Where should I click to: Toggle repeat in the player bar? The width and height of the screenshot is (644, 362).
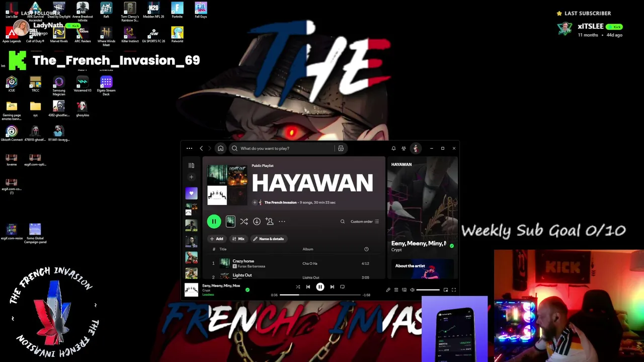click(x=342, y=287)
